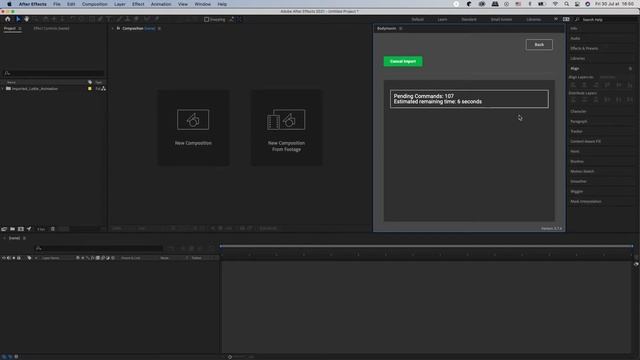The height and width of the screenshot is (360, 640).
Task: Open the Composition menu
Action: 94,4
